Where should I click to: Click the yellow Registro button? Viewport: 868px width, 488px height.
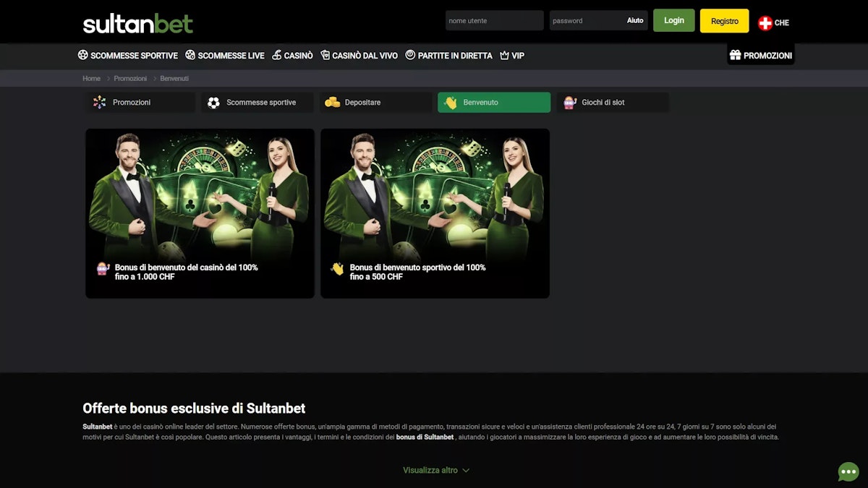[x=725, y=21]
